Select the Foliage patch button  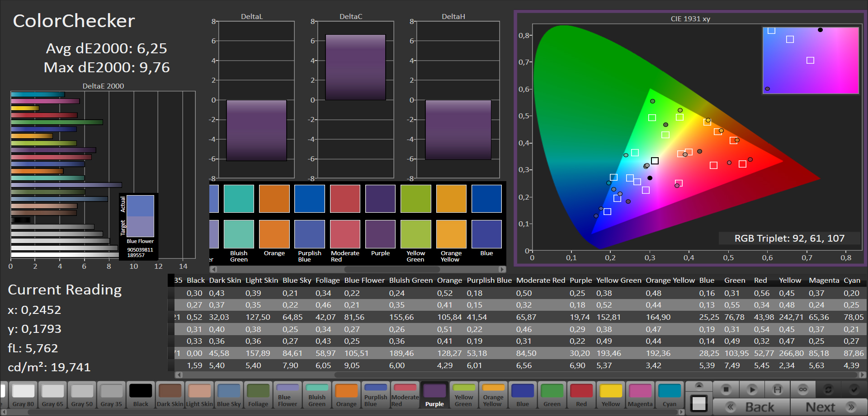pos(258,395)
